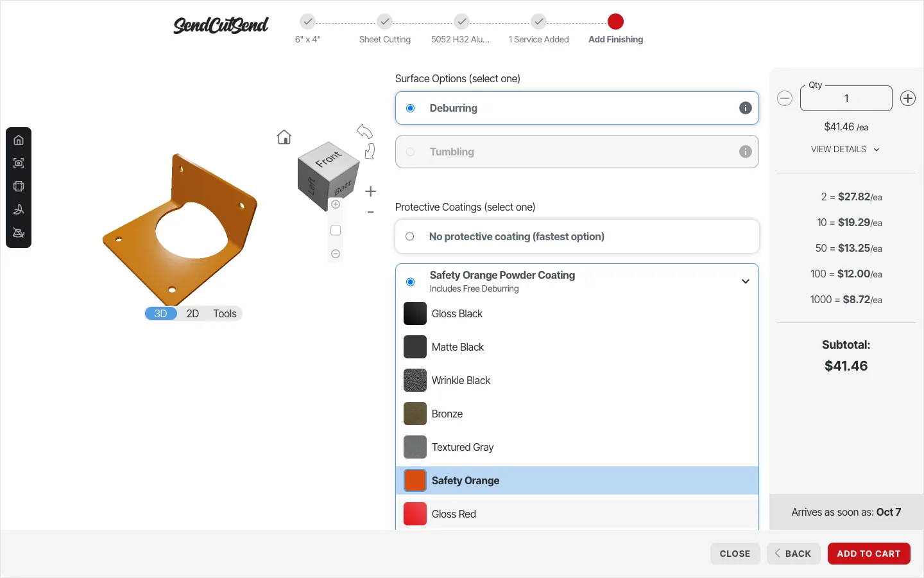
Task: Click the camera screenshot icon in dark toolbar
Action: pyautogui.click(x=19, y=163)
